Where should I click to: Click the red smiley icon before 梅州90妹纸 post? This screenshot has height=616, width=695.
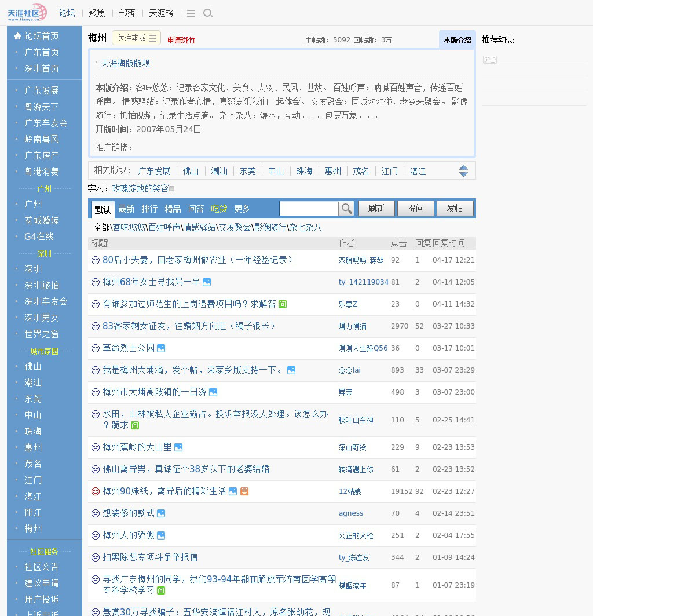coord(96,491)
